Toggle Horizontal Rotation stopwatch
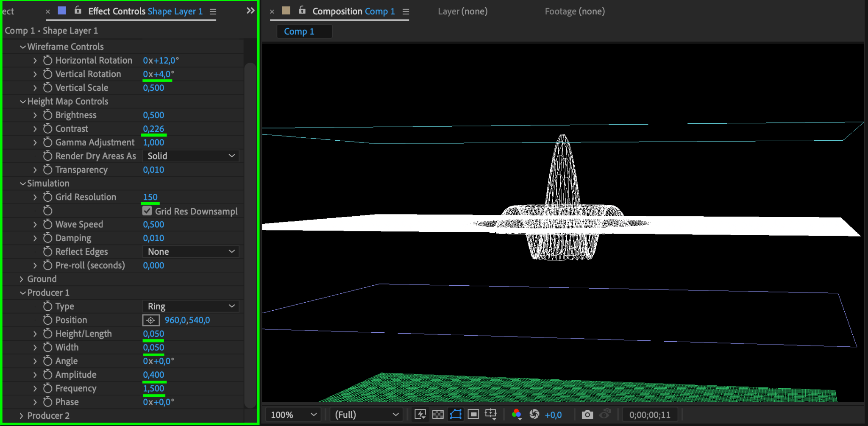The image size is (868, 426). (48, 61)
